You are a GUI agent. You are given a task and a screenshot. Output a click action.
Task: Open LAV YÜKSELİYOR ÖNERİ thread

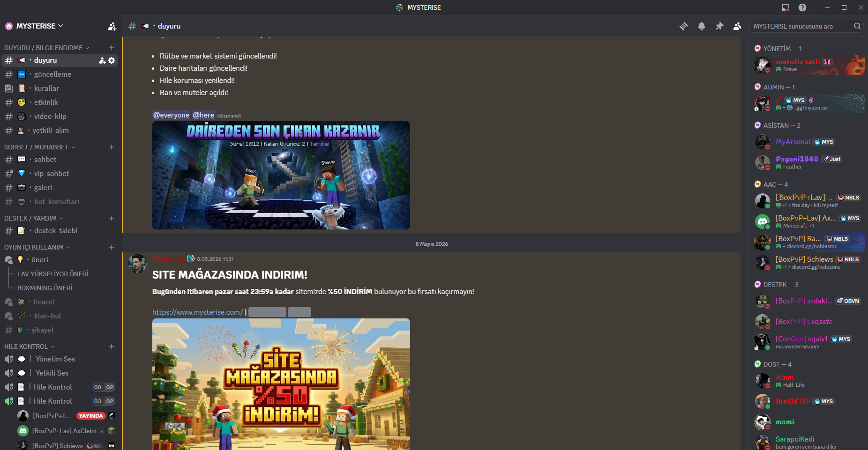point(52,274)
